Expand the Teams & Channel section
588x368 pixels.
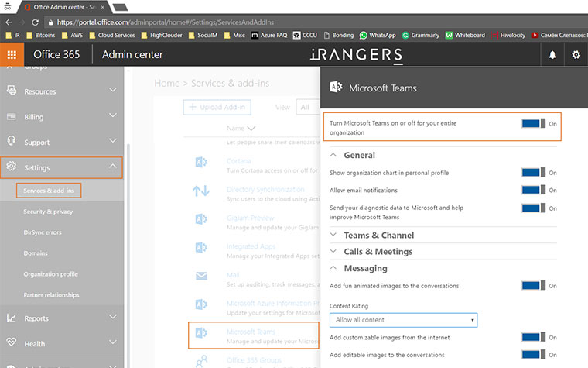[378, 235]
